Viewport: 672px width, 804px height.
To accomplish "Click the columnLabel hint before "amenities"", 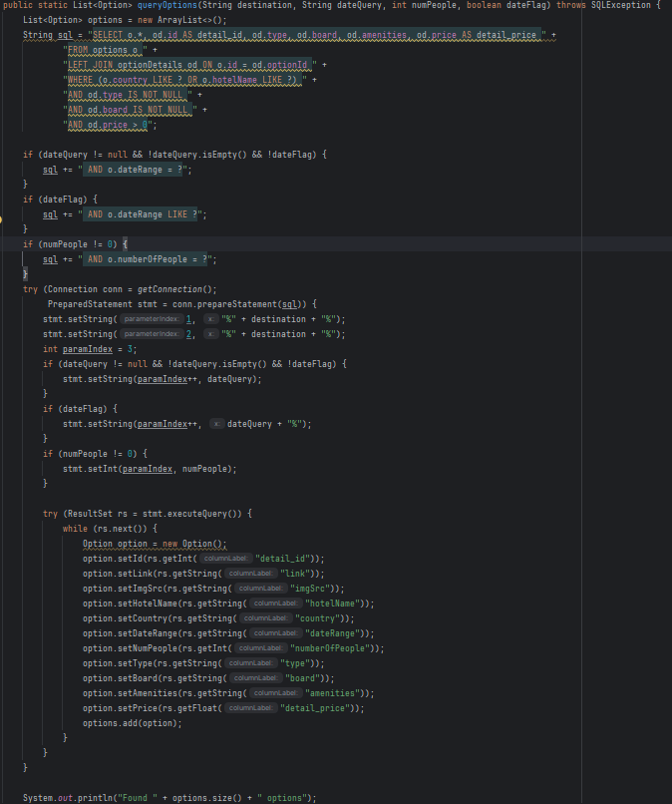I will (275, 693).
